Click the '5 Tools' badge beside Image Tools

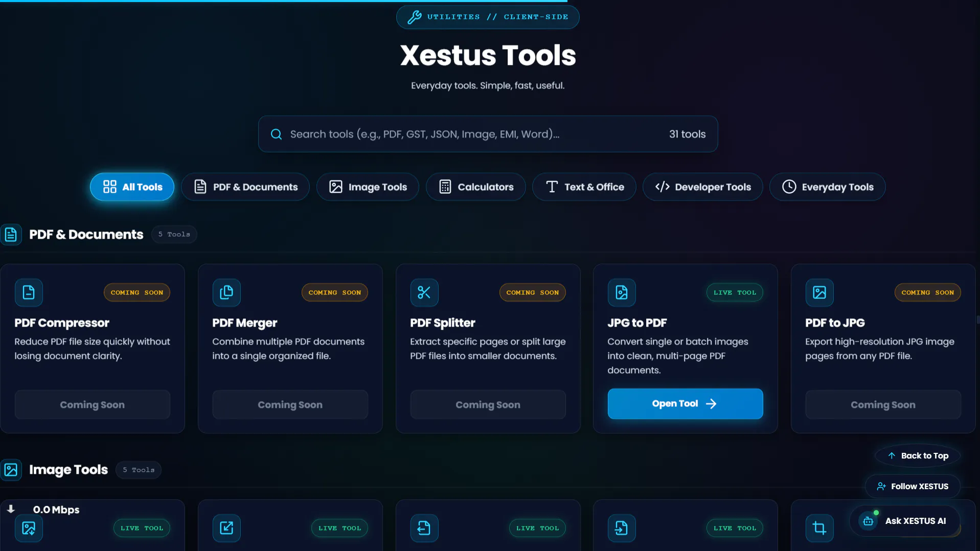(x=139, y=470)
